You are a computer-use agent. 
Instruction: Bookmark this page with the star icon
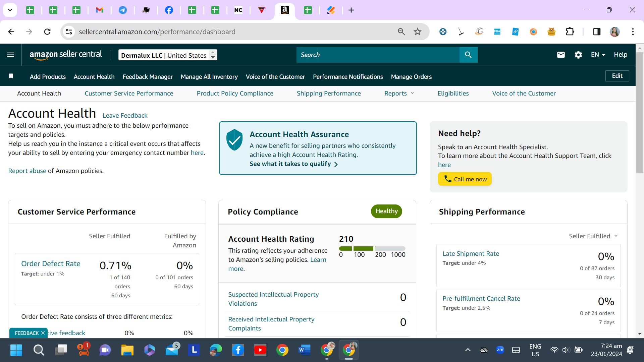click(x=418, y=32)
